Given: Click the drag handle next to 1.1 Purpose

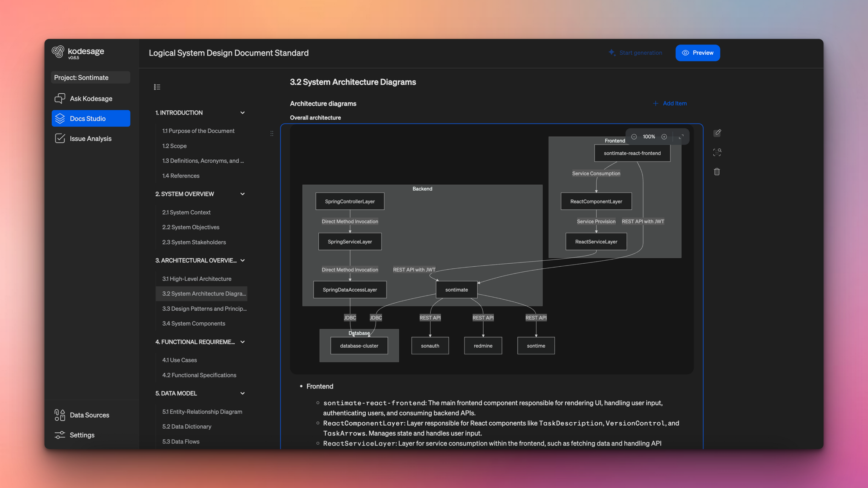Looking at the screenshot, I should point(272,133).
